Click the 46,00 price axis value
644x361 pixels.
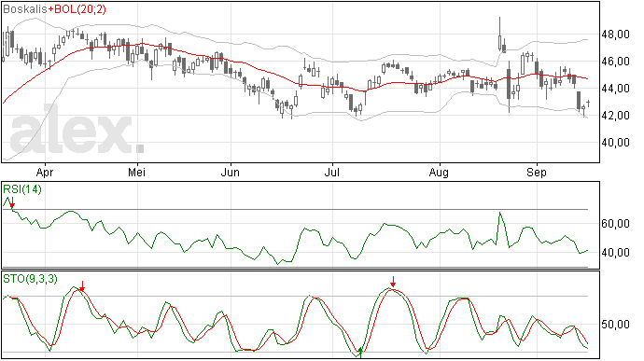click(x=615, y=62)
